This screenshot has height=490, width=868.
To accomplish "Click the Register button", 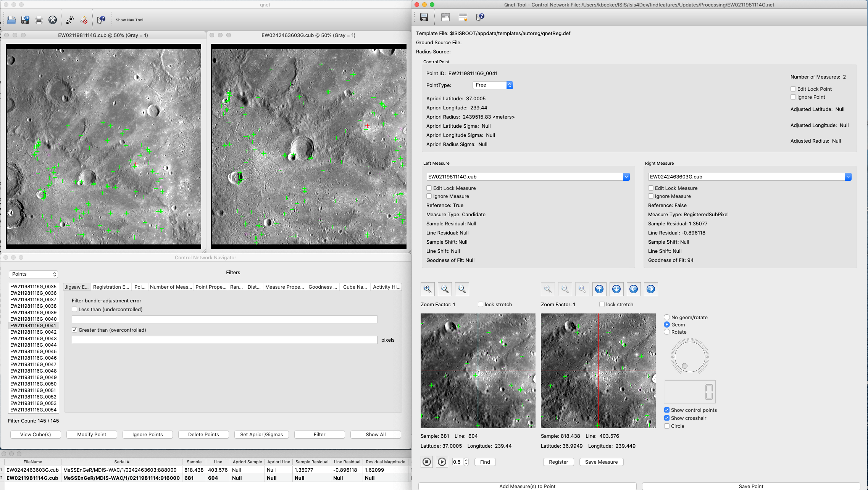I will tap(558, 462).
